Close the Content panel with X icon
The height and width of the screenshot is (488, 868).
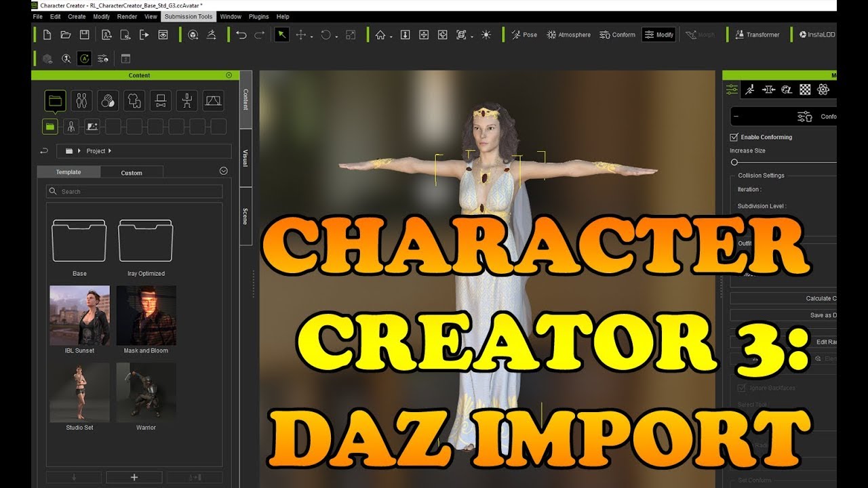pos(229,75)
